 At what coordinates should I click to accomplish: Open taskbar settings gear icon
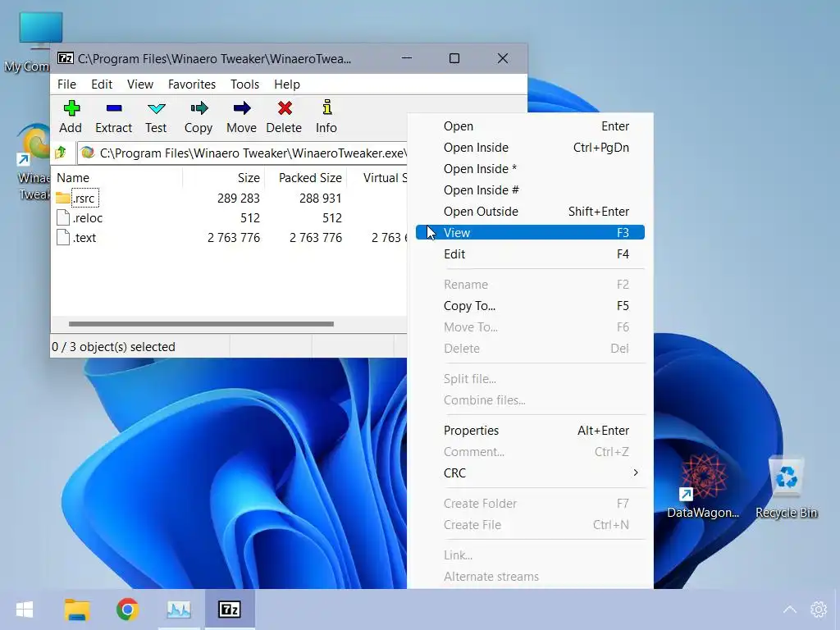pos(819,609)
